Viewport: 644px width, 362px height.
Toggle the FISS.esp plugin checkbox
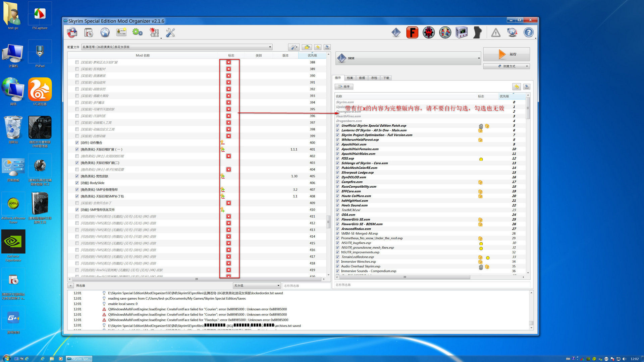[x=337, y=159]
